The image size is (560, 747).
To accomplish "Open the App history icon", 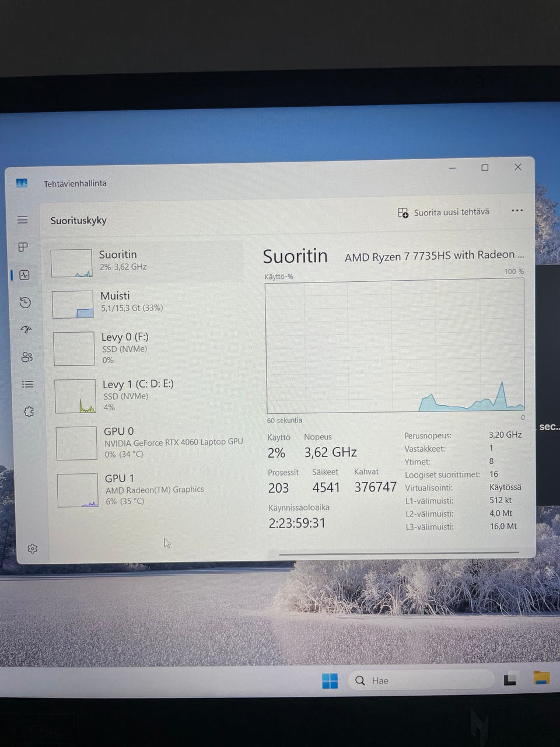I will [x=25, y=302].
